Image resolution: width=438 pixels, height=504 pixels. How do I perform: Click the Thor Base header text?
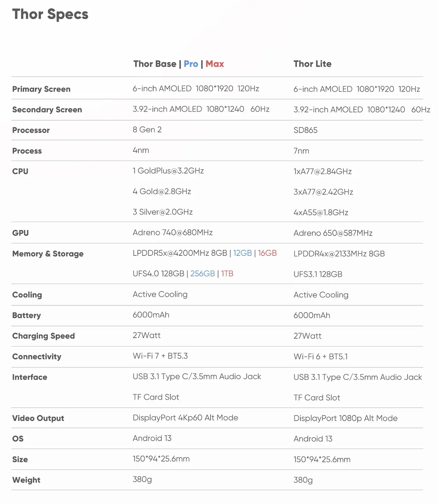155,64
